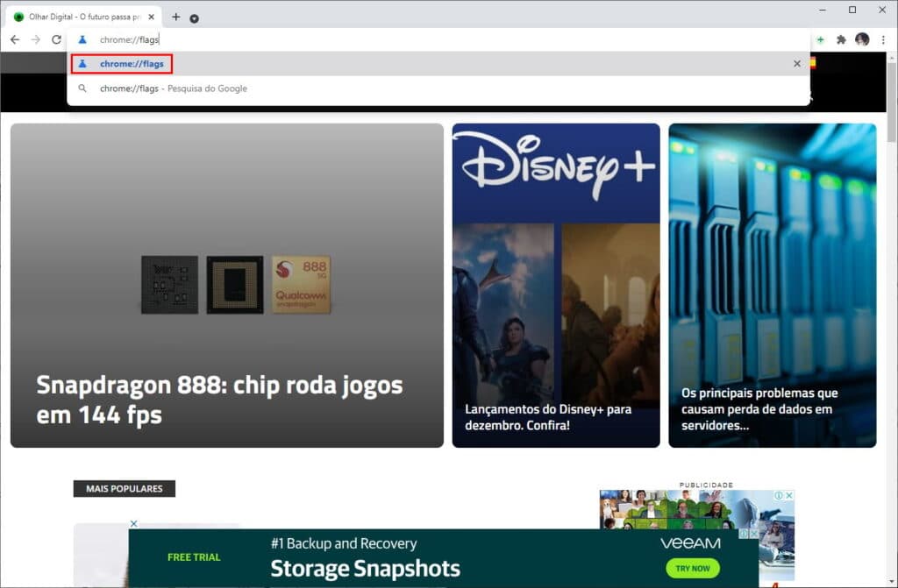Open the tab search dropdown arrow

194,18
